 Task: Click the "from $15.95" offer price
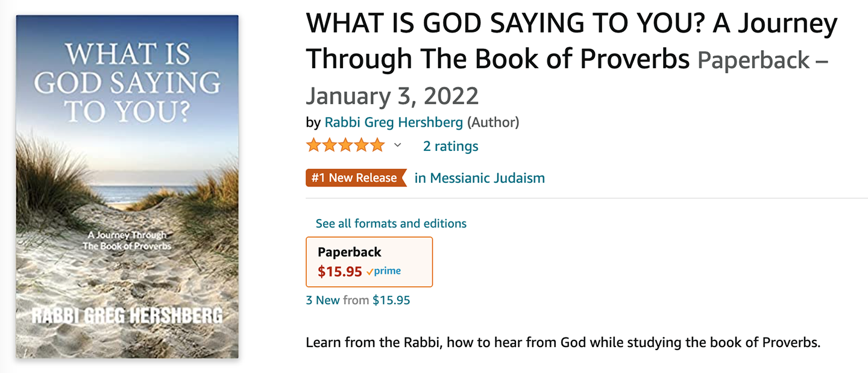(377, 300)
